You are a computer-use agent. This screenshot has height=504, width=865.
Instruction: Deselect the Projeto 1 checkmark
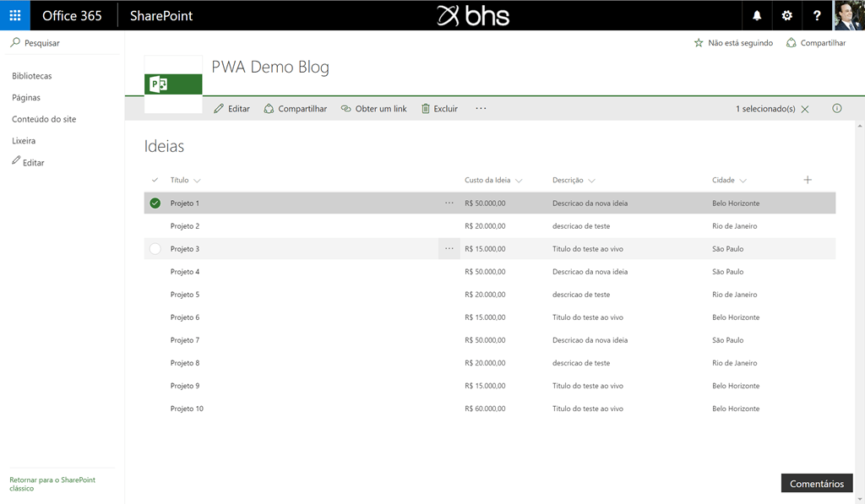click(155, 203)
